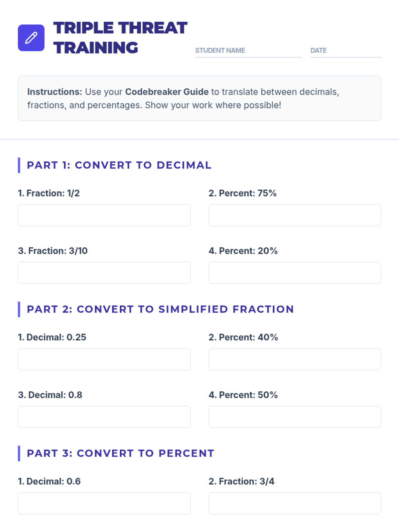Viewport: 399px width, 532px height.
Task: Click the Part 2 Simplified Fraction heading
Action: coord(160,309)
